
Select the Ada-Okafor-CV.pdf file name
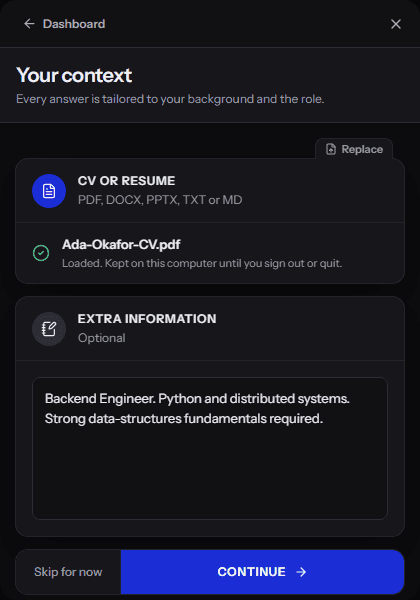tap(121, 245)
